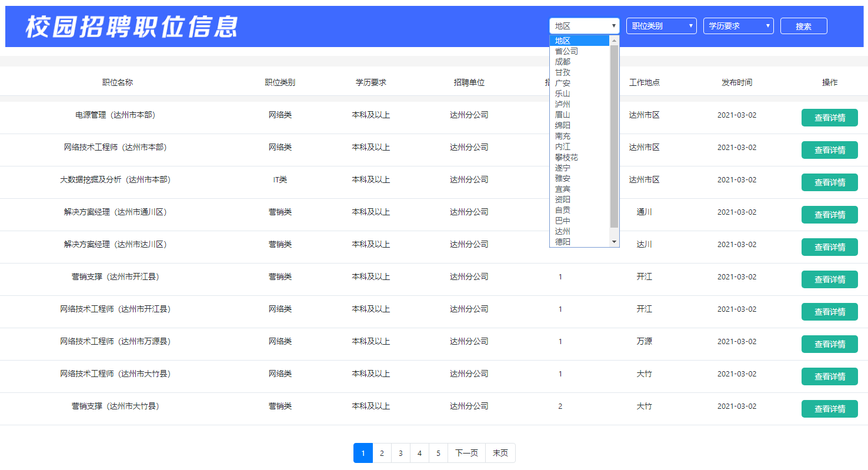The height and width of the screenshot is (470, 868).
Task: View details for 解决方案经理（达州市通川区）
Action: [830, 215]
